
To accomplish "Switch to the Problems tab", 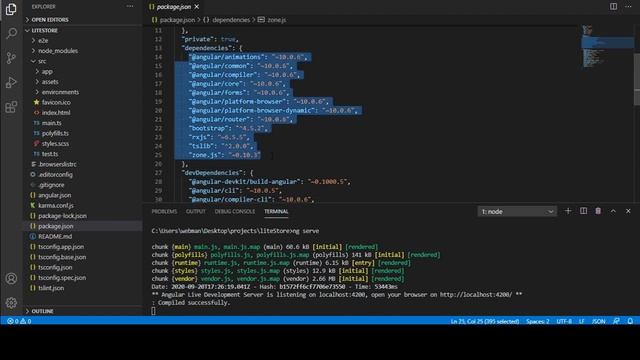I will pyautogui.click(x=164, y=211).
